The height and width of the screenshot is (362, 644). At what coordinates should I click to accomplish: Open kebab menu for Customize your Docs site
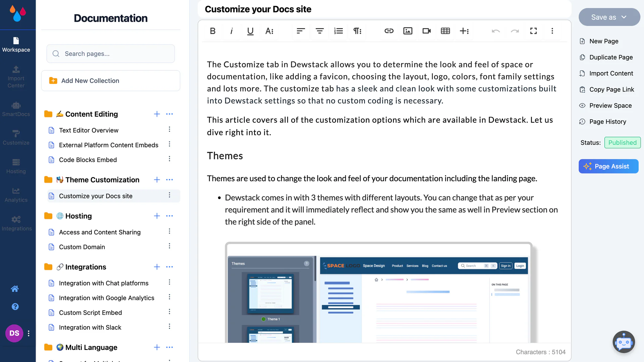click(170, 196)
